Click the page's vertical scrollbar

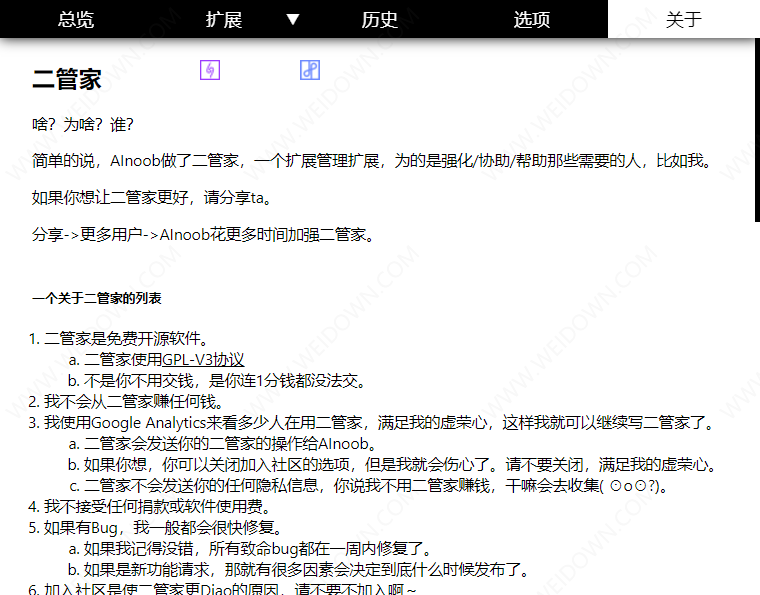pyautogui.click(x=757, y=131)
